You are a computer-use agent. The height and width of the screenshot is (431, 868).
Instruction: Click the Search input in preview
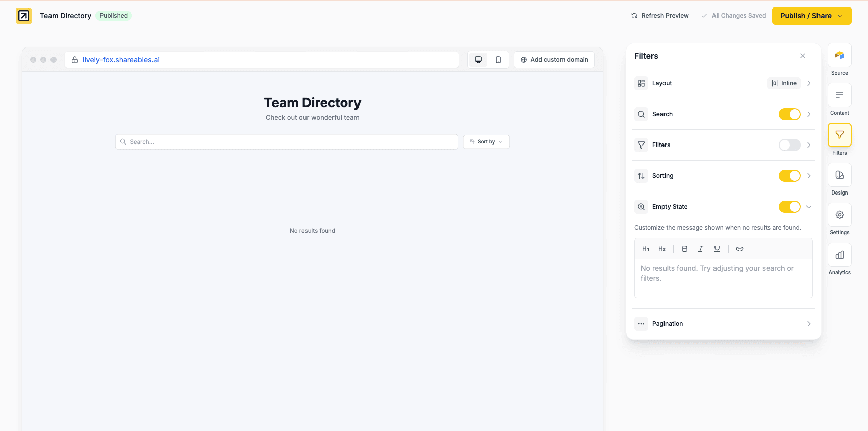pos(288,142)
